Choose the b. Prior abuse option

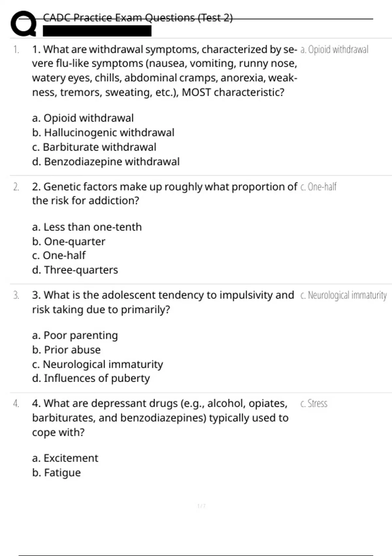66,350
